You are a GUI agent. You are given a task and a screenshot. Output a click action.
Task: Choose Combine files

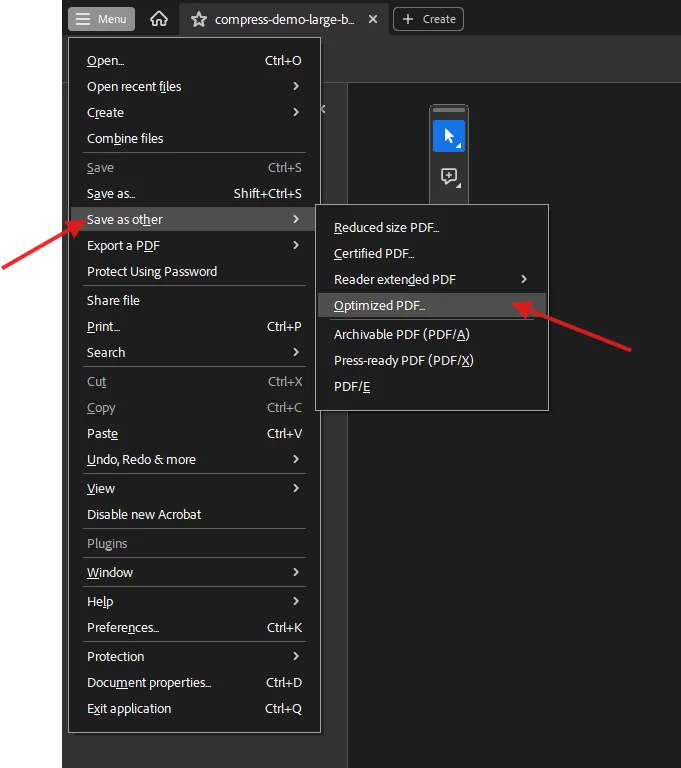click(194, 139)
